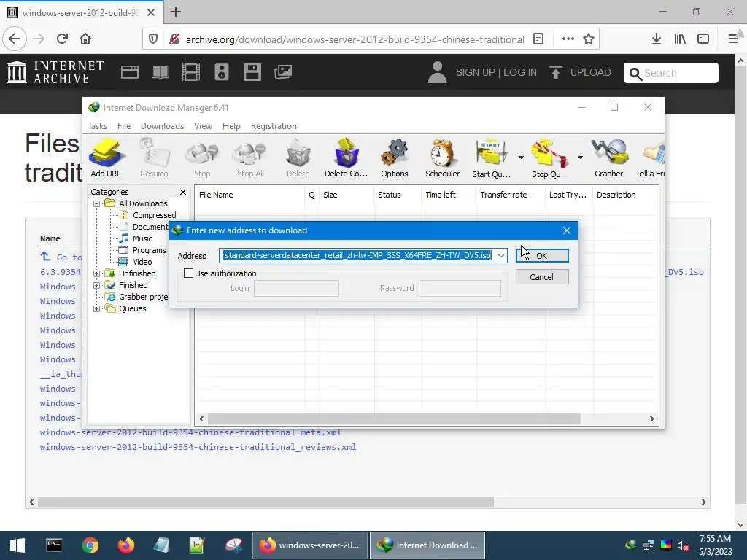
Task: Open the Scheduler clock icon
Action: [x=443, y=158]
